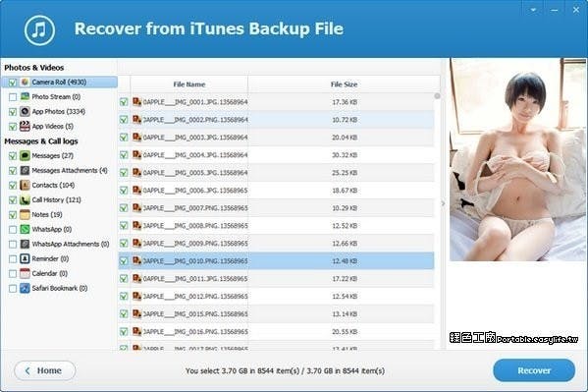Image resolution: width=588 pixels, height=392 pixels.
Task: Uncheck the Messages (27) checkbox
Action: [13, 156]
